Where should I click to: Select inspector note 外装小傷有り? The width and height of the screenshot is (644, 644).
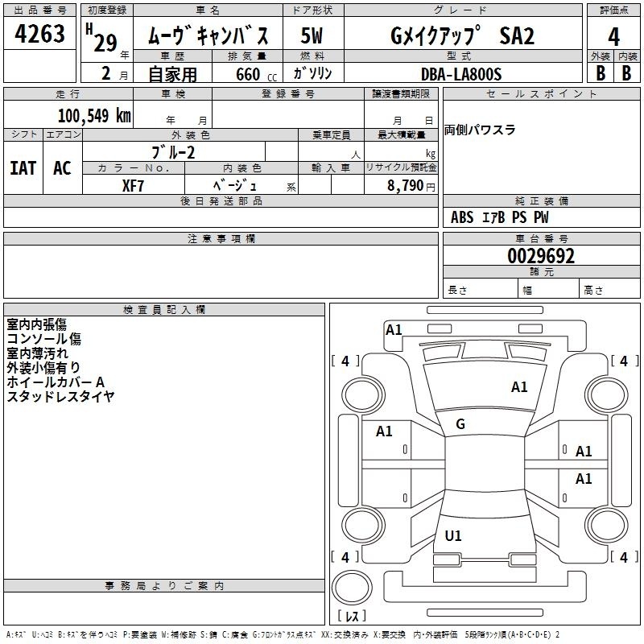coord(43,368)
